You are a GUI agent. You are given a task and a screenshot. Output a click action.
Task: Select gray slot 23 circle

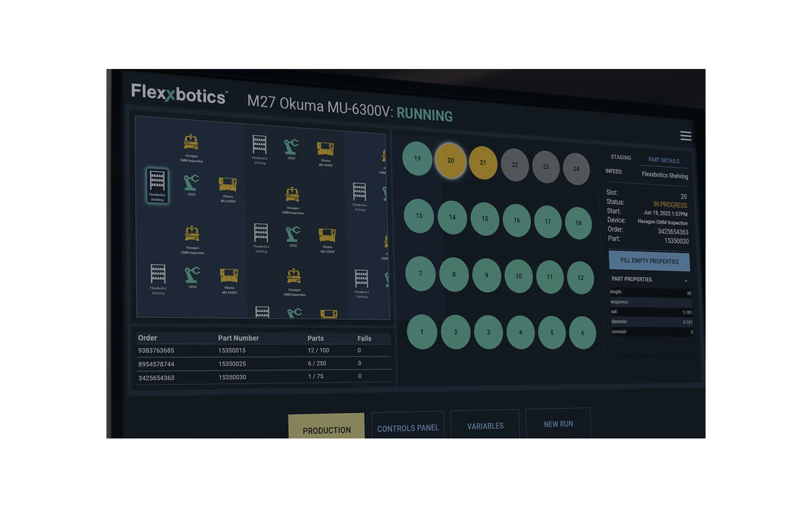pyautogui.click(x=546, y=167)
